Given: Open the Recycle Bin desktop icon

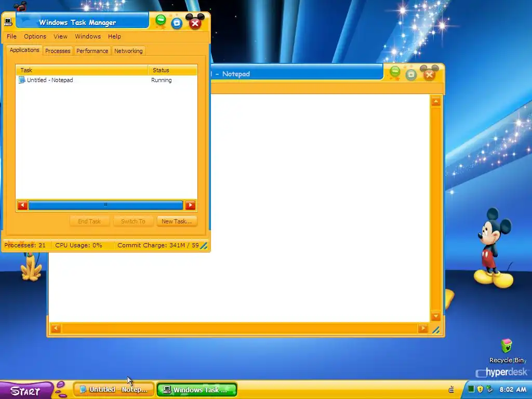Looking at the screenshot, I should pyautogui.click(x=506, y=351).
